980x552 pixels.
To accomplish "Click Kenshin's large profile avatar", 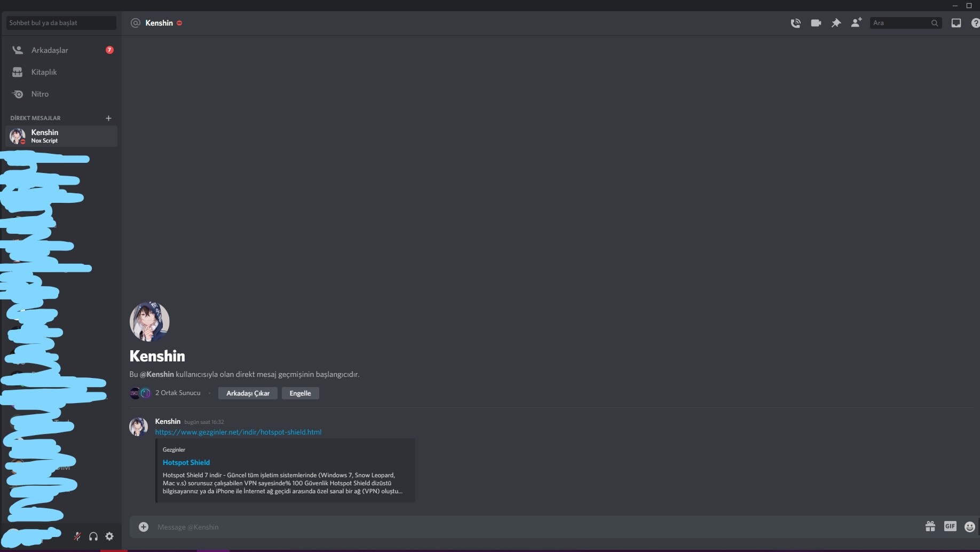I will coord(149,321).
